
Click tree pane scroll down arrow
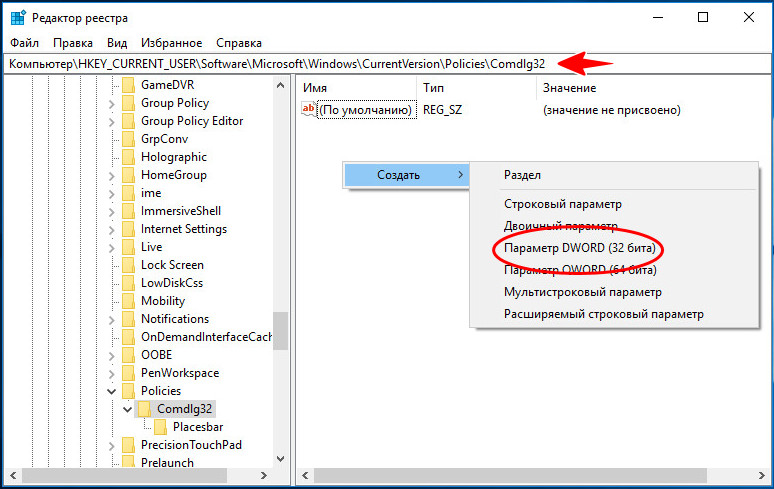coord(280,459)
